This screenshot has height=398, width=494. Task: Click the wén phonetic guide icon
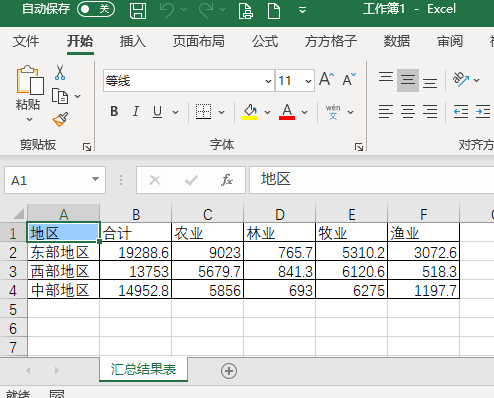[x=333, y=112]
